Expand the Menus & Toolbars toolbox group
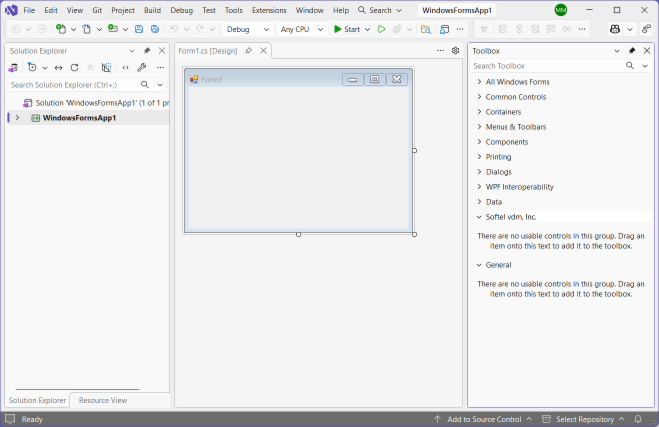659x427 pixels. tap(479, 127)
